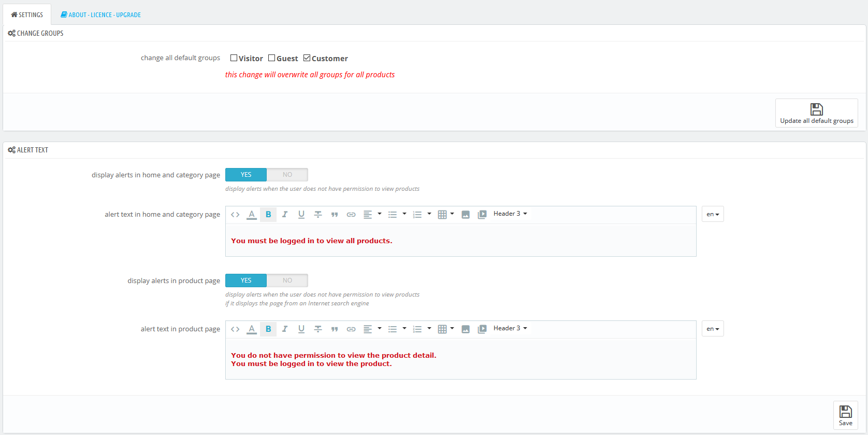Apply strikethrough in product page alert editor
Image resolution: width=868 pixels, height=435 pixels.
(318, 329)
